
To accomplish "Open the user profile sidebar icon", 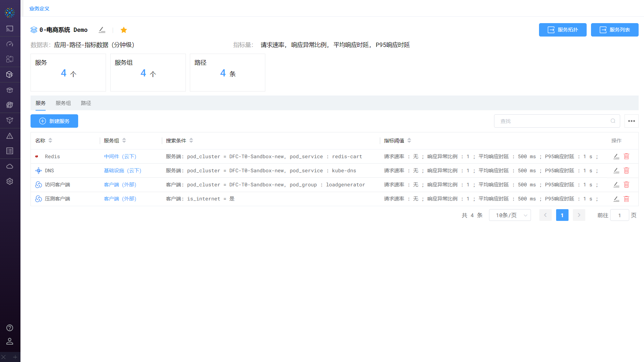I will [x=10, y=341].
